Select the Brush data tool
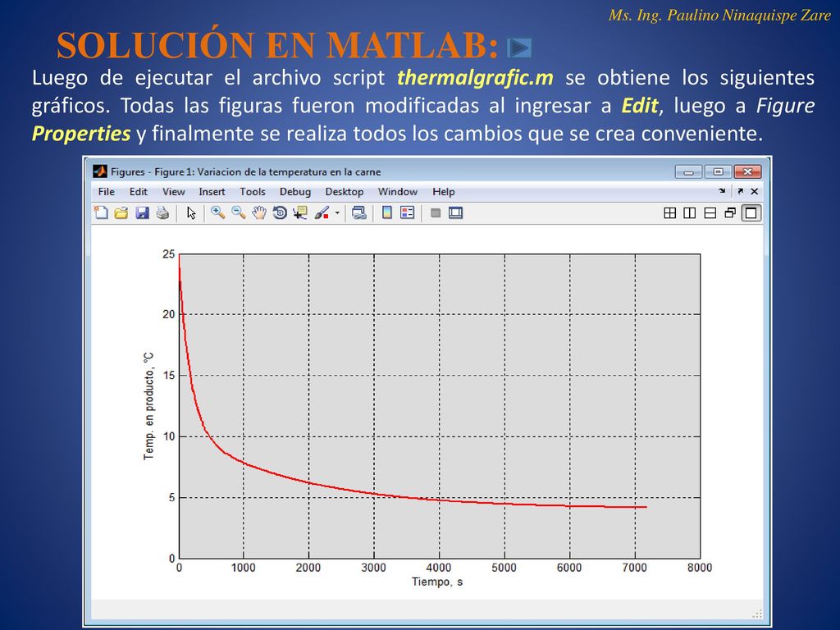Viewport: 840px width, 630px height. pos(322,213)
